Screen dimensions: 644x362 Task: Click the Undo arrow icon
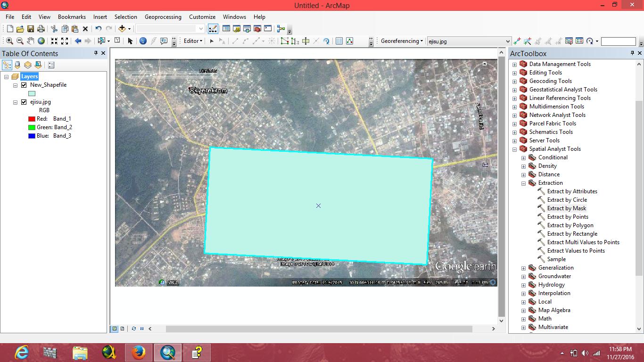[98, 29]
